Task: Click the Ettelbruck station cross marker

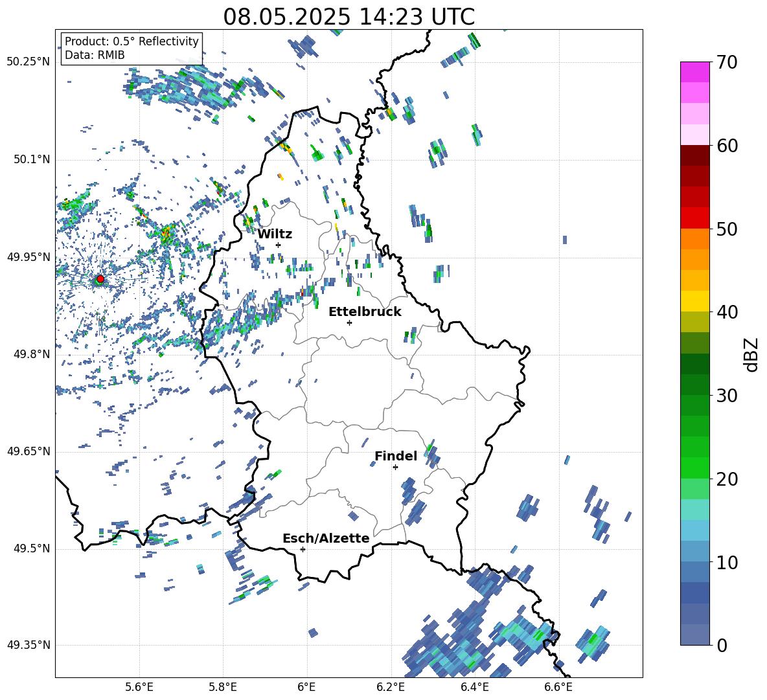Action: click(349, 322)
